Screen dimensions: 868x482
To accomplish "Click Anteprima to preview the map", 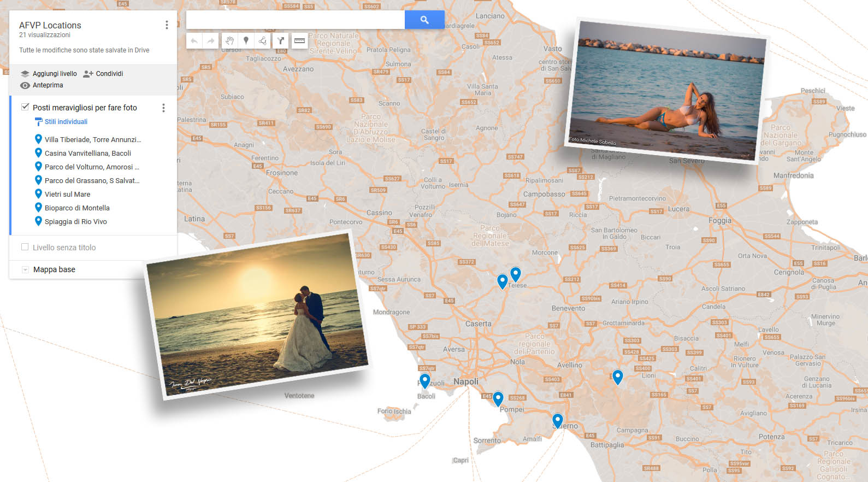I will [x=42, y=85].
